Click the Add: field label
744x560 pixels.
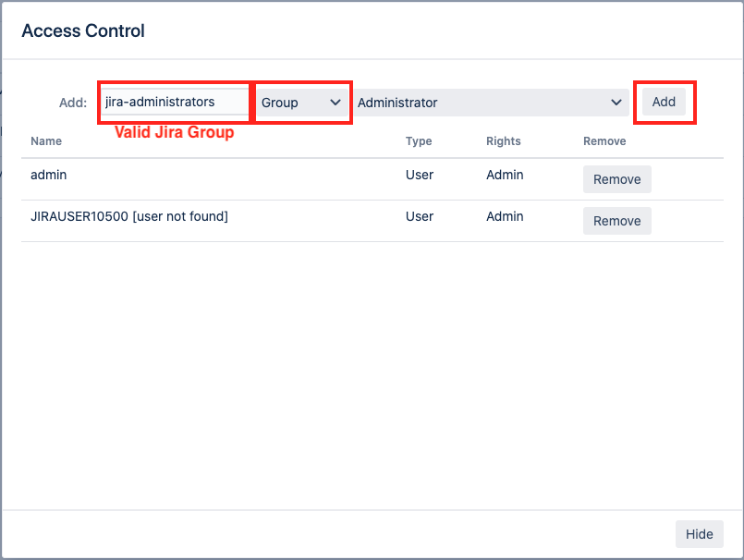coord(73,103)
